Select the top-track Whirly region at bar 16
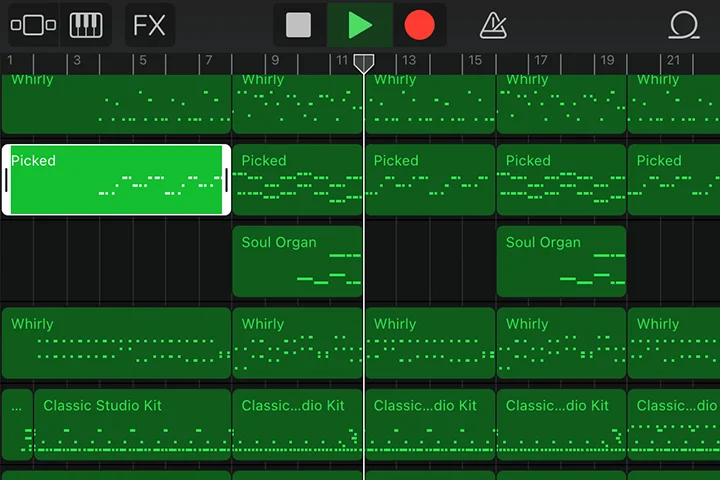 point(561,104)
